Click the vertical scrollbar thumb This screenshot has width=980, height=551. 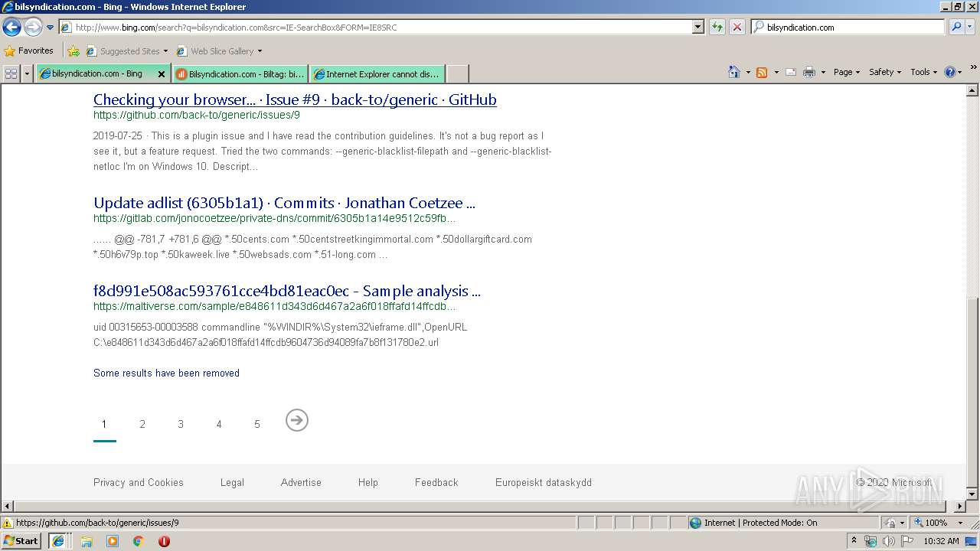973,392
